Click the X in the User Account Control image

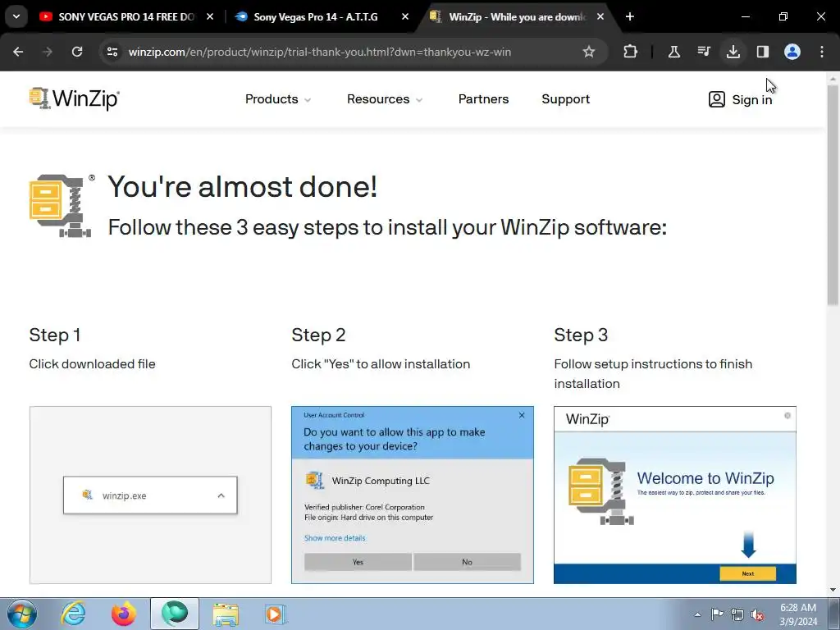(x=522, y=415)
